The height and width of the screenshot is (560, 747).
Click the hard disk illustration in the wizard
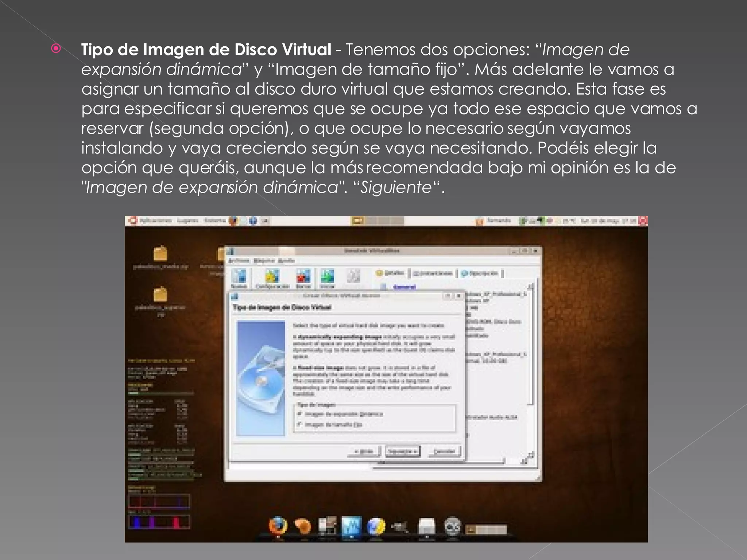tap(260, 378)
